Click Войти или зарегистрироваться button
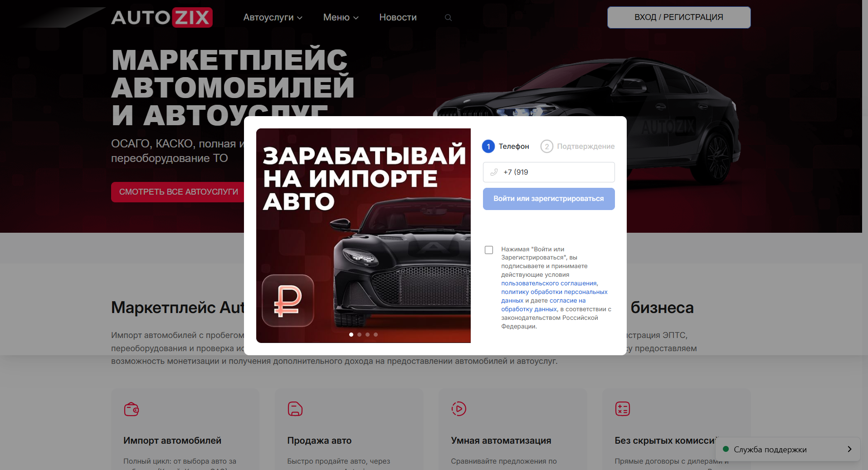Screen dimensions: 868x470 [549, 199]
